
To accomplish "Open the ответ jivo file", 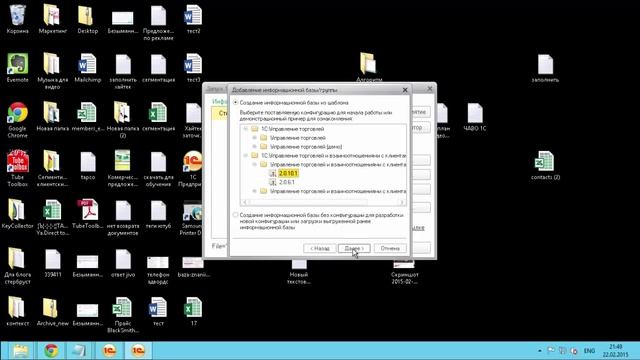I will point(123,262).
